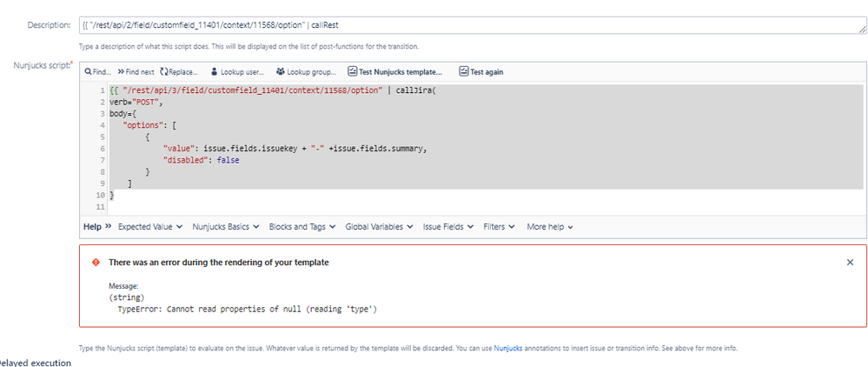Image resolution: width=868 pixels, height=367 pixels.
Task: Click the Delayed execution heading
Action: [36, 364]
